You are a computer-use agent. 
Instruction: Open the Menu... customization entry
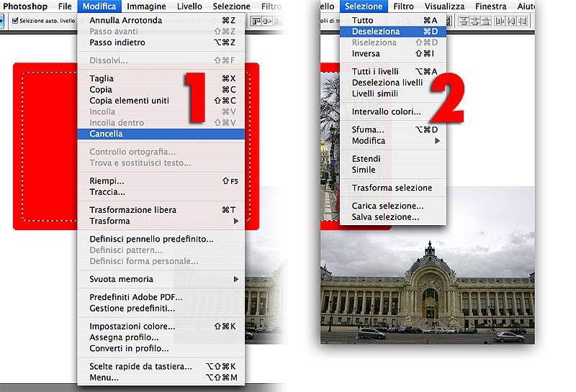click(161, 378)
